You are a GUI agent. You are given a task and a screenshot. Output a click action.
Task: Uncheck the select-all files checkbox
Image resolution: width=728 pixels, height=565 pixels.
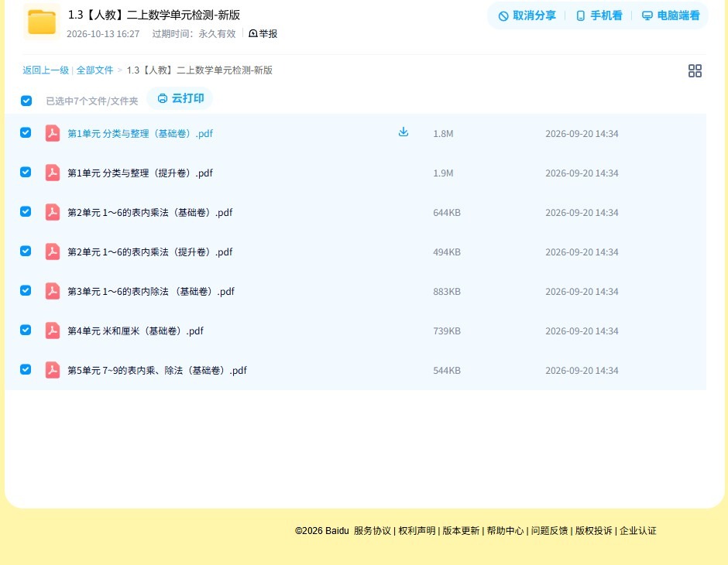[x=26, y=101]
